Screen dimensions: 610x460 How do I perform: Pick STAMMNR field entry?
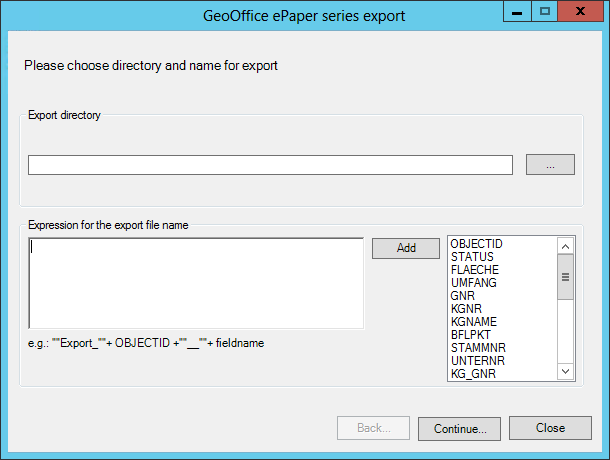477,348
